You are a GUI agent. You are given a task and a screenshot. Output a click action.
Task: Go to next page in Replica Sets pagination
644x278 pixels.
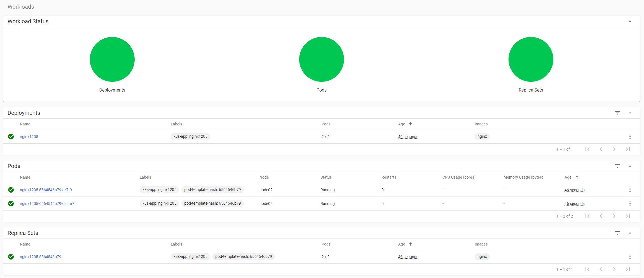pyautogui.click(x=614, y=269)
